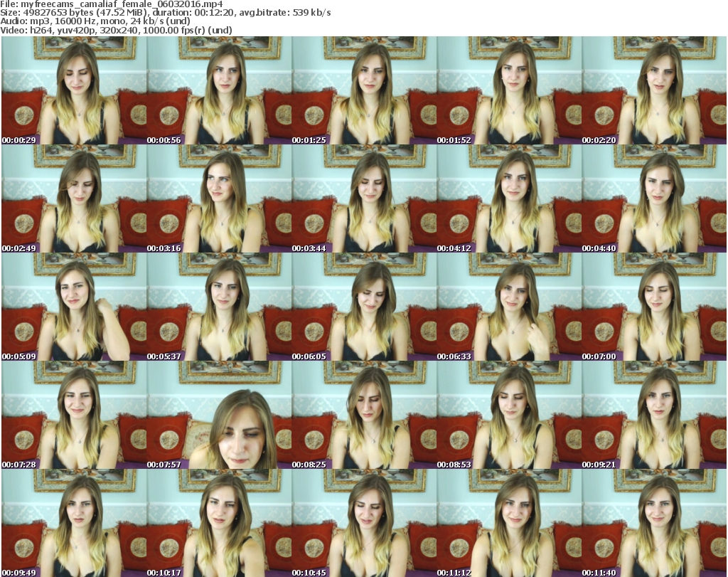This screenshot has width=728, height=577.
Task: Click the thumbnail stamped 00:08:53
Action: [x=509, y=415]
